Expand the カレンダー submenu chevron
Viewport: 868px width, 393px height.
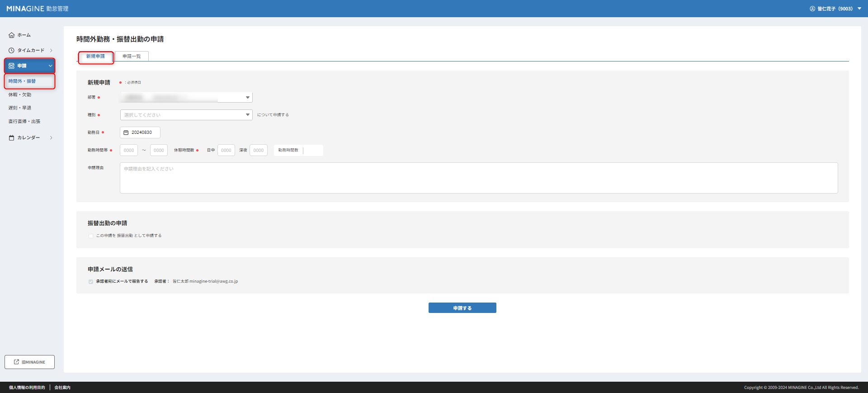51,138
